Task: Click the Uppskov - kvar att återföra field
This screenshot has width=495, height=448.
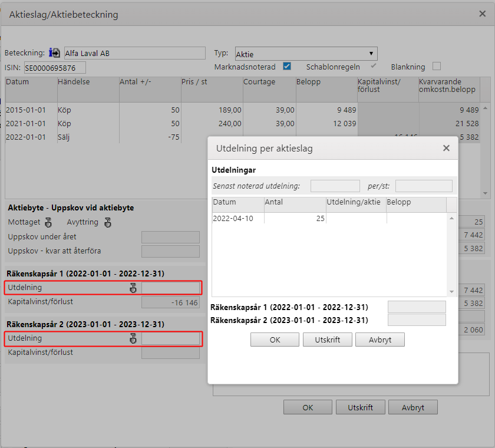Action: pos(170,251)
